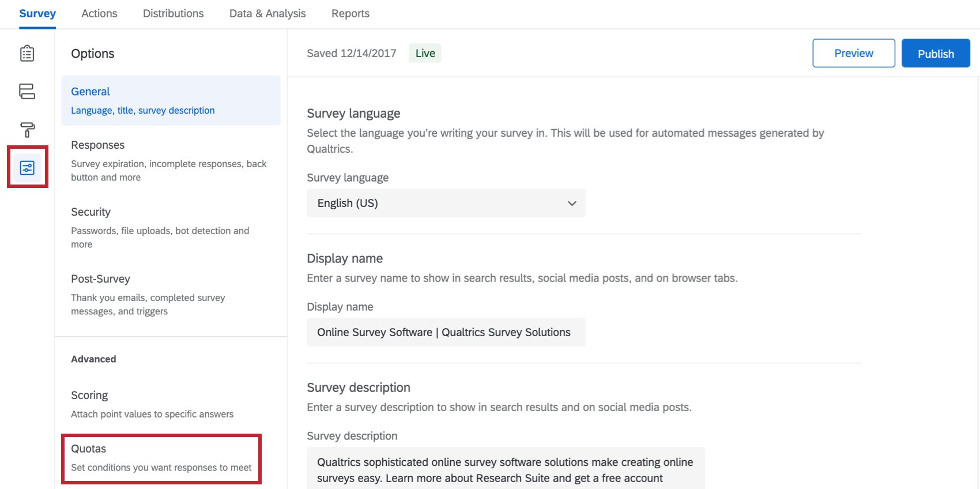This screenshot has width=980, height=489.
Task: Open the Security options section
Action: tap(171, 227)
